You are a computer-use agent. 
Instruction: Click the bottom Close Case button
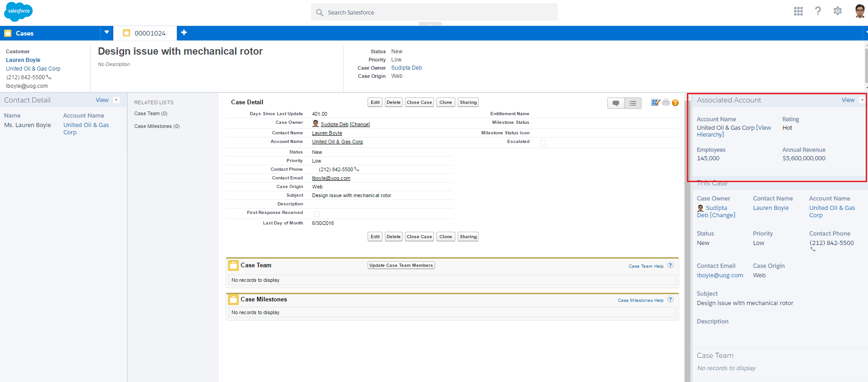coord(419,237)
